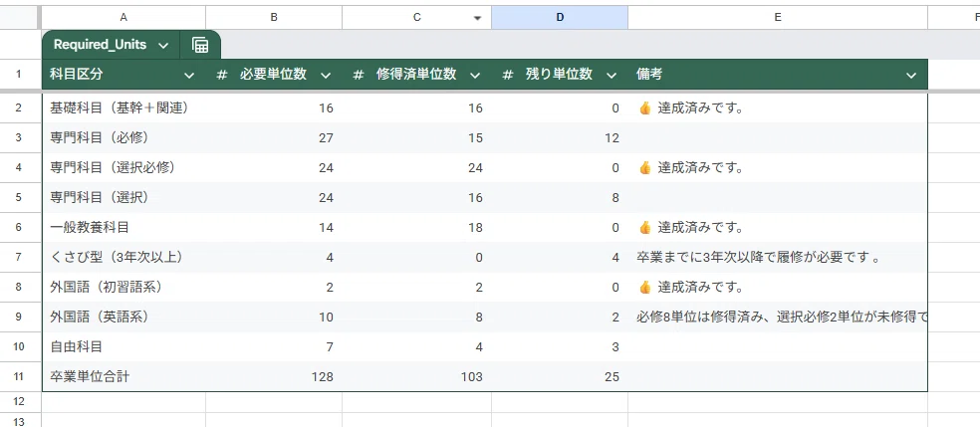
Task: Open the 備考 column dropdown arrow
Action: coord(910,76)
